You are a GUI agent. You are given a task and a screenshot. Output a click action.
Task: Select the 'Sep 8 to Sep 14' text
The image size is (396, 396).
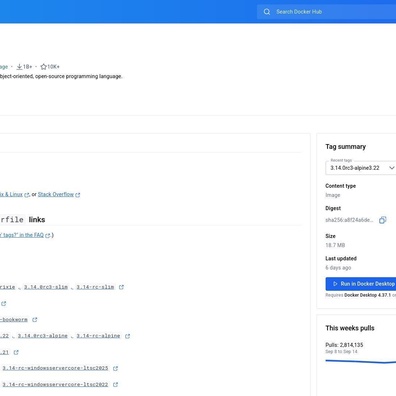click(341, 352)
